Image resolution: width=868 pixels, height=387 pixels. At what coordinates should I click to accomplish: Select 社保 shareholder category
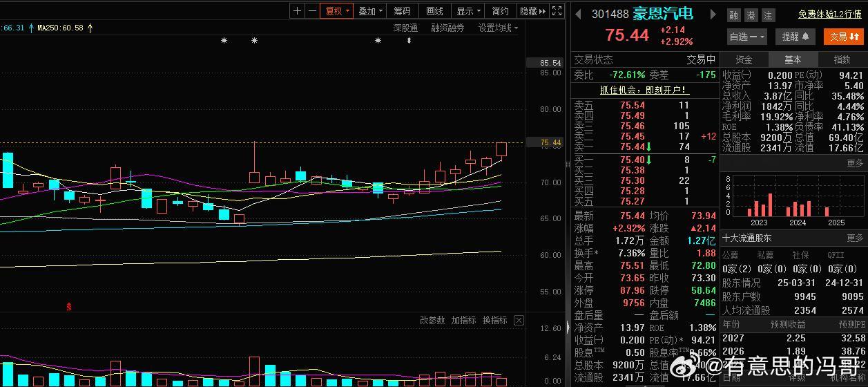click(x=801, y=256)
